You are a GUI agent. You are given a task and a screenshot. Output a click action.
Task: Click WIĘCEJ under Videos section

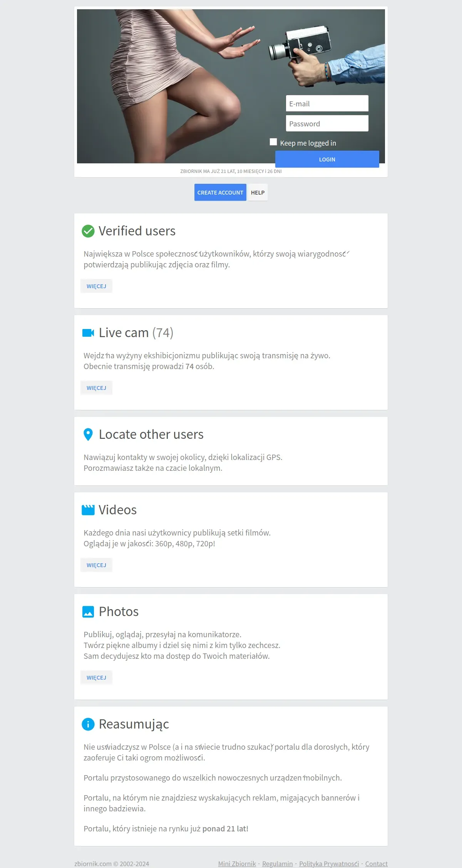click(96, 565)
